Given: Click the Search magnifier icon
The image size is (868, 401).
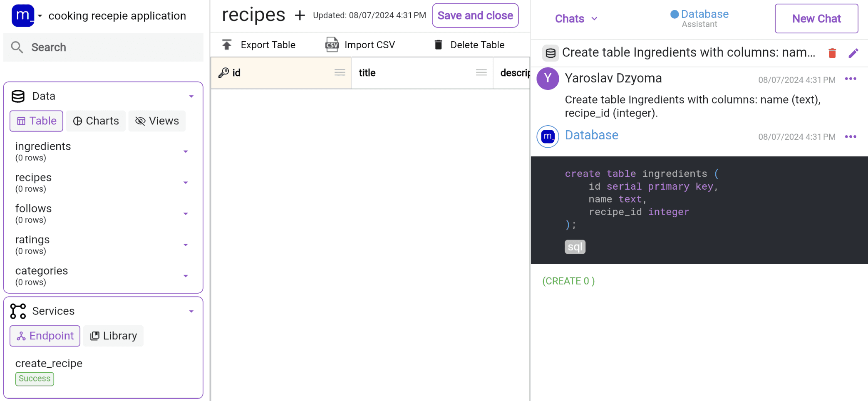Looking at the screenshot, I should click(17, 47).
